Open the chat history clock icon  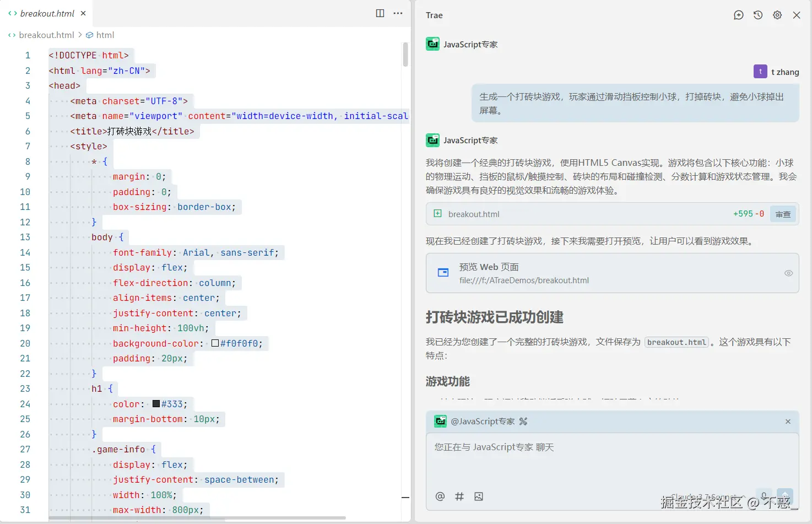tap(758, 15)
